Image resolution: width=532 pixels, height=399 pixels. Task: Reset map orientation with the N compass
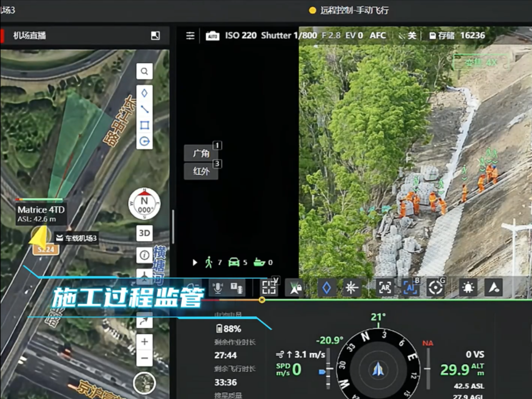pos(144,203)
